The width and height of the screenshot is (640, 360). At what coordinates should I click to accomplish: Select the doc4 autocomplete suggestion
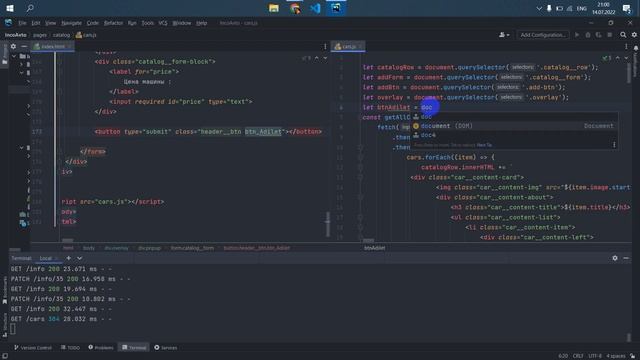coord(513,135)
